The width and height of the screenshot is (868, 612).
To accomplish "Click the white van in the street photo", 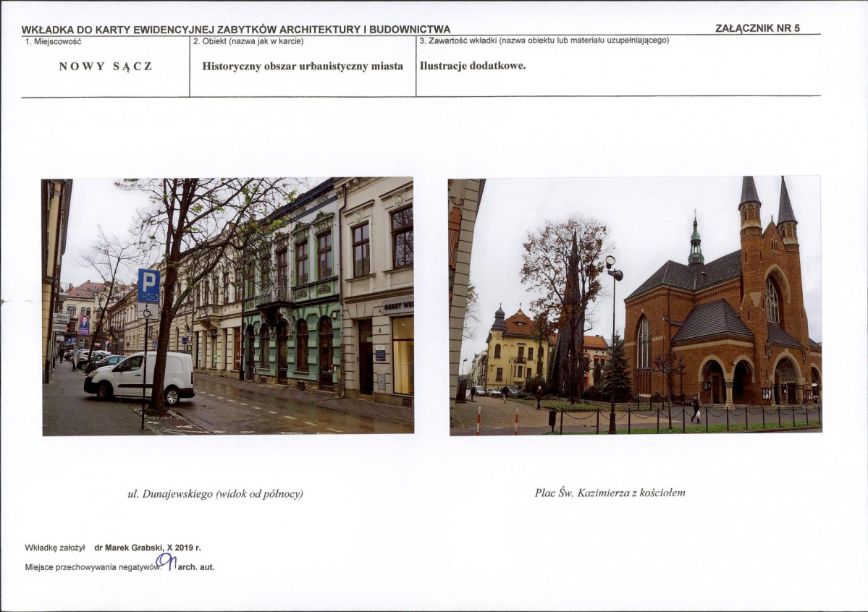I will (140, 377).
